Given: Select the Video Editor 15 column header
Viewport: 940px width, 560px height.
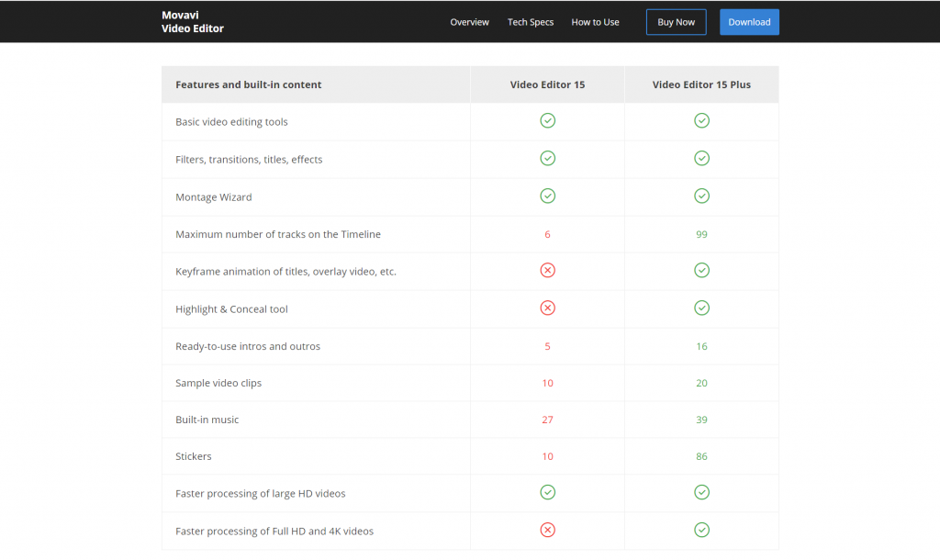Looking at the screenshot, I should (547, 84).
